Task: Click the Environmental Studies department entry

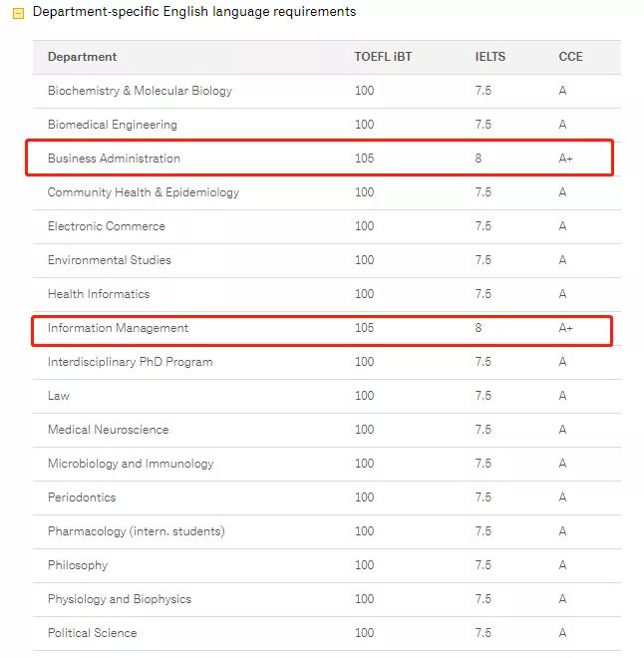Action: coord(109,260)
